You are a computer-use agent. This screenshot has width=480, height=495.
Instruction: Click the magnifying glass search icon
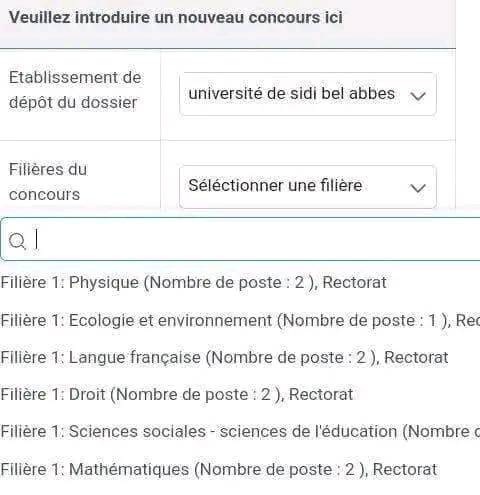17,240
